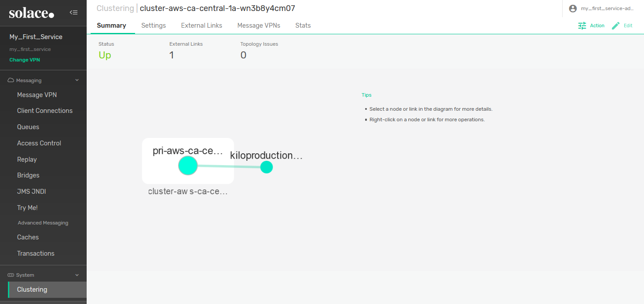Image resolution: width=644 pixels, height=304 pixels.
Task: Click the Change VPN link
Action: [25, 60]
